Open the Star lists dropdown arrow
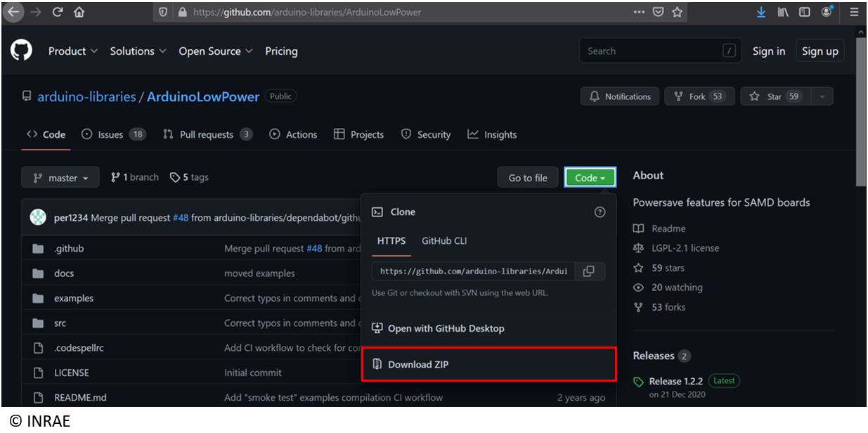Image resolution: width=868 pixels, height=433 pixels. click(822, 97)
